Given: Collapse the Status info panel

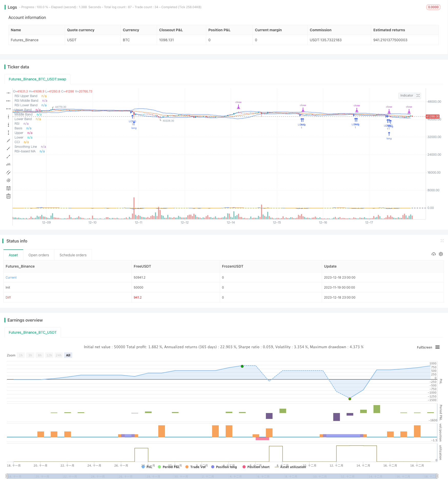Looking at the screenshot, I should pos(442,241).
